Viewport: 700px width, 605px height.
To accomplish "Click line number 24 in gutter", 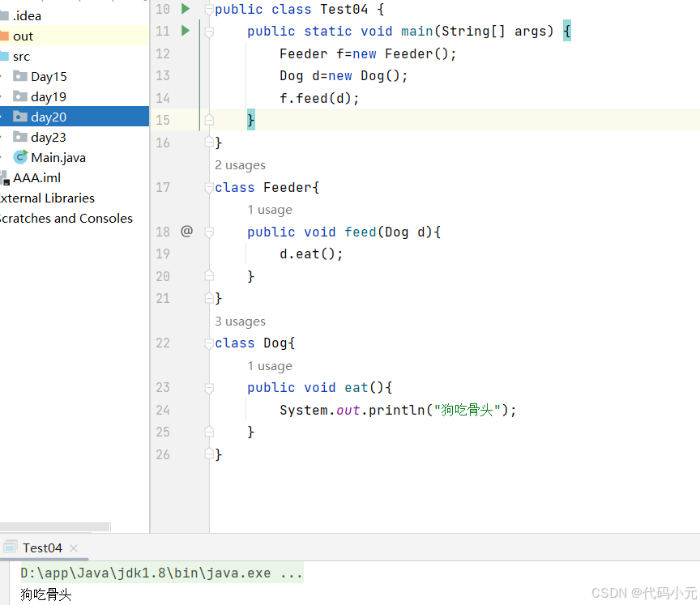I will coord(163,410).
